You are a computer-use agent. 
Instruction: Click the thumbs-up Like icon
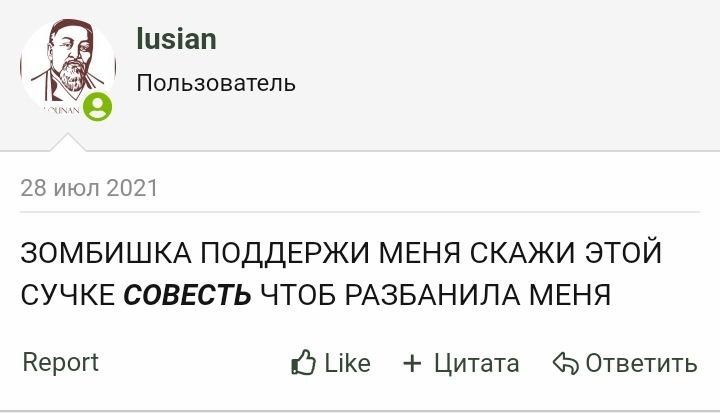click(303, 363)
